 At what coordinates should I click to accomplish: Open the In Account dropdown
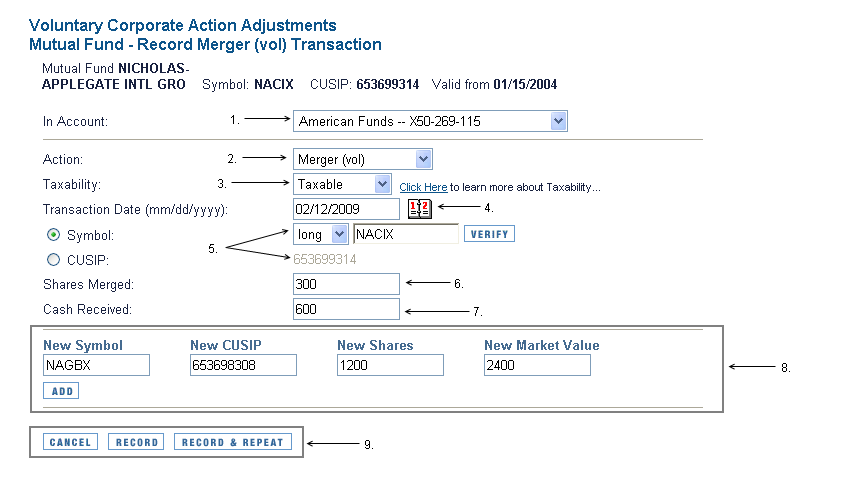430,122
